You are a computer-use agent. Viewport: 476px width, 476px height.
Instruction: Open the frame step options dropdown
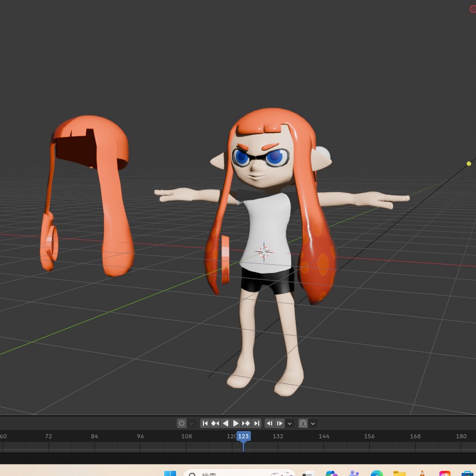(290, 423)
